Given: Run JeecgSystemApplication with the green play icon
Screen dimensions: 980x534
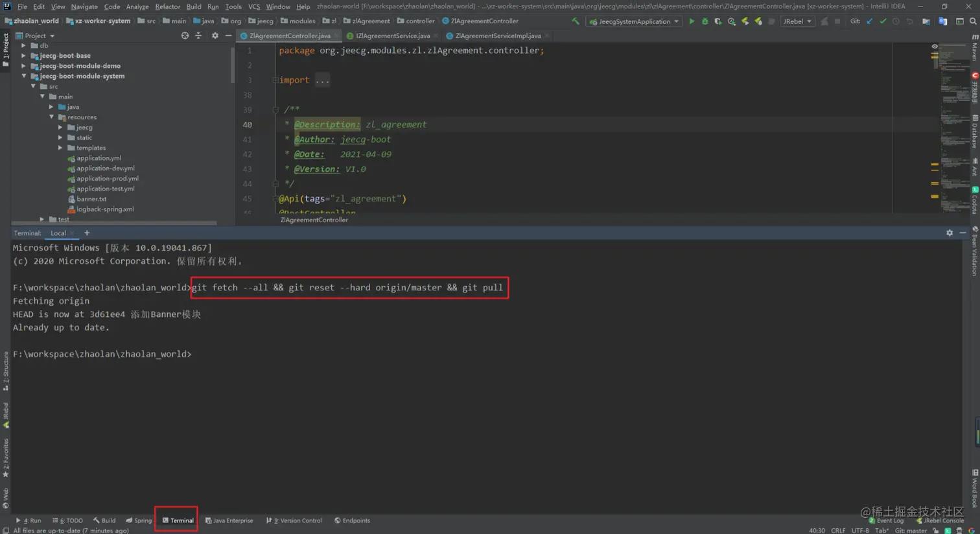Looking at the screenshot, I should pos(692,21).
